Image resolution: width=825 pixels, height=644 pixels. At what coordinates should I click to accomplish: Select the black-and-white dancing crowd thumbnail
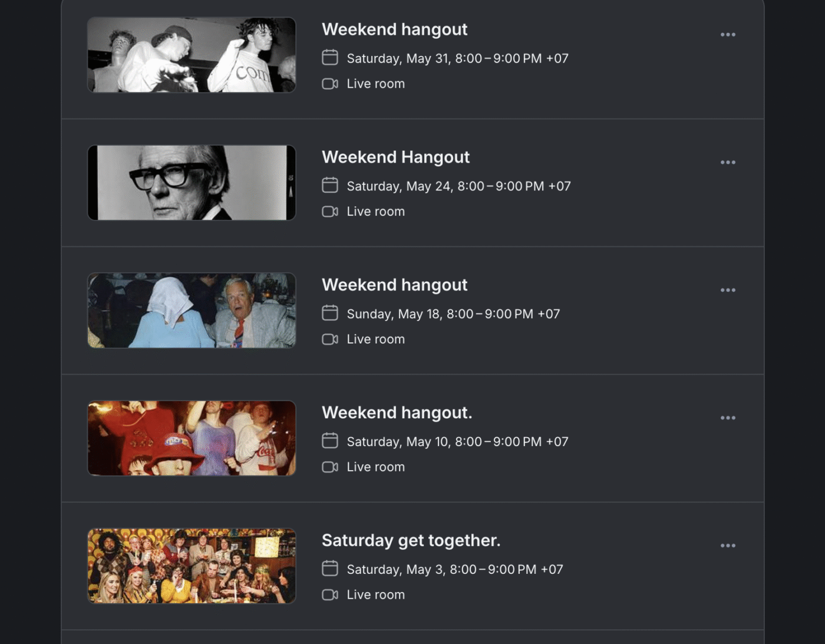pyautogui.click(x=192, y=55)
